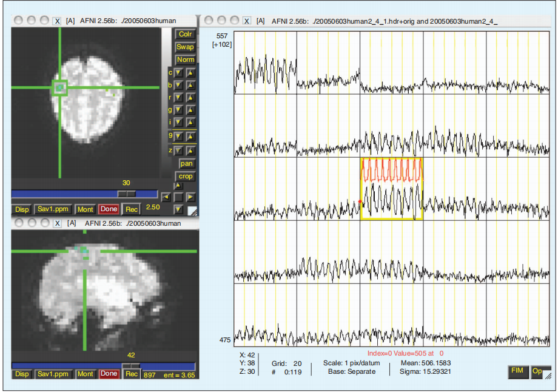
Task: Open the FIM menu in graph window
Action: click(517, 371)
